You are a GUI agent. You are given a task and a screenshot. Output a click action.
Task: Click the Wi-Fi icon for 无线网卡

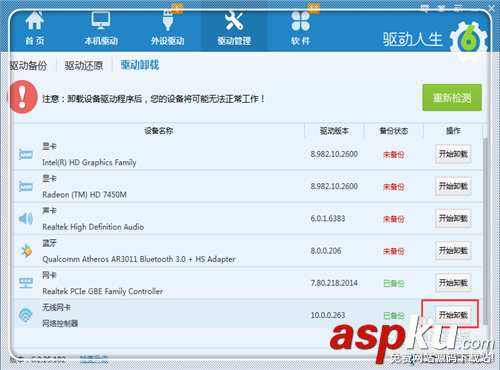[26, 315]
